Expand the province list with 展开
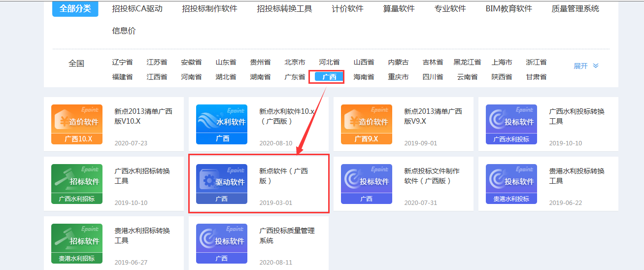The image size is (644, 270). (x=586, y=66)
